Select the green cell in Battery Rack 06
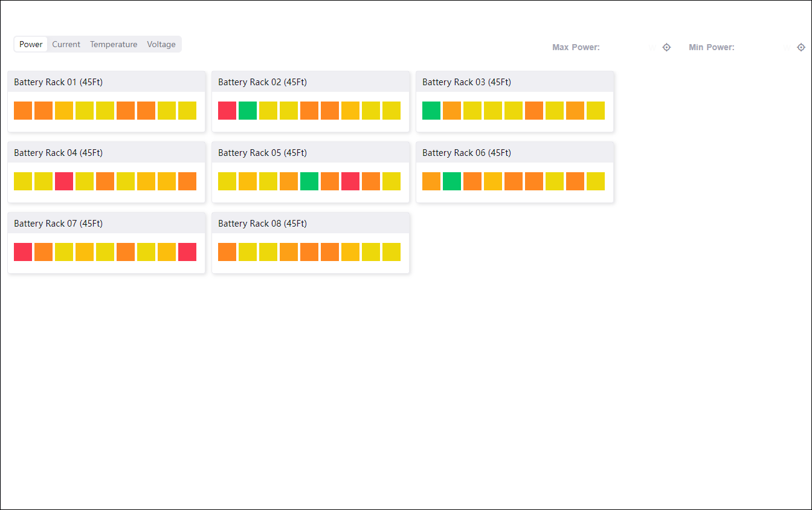Viewport: 812px width, 510px height. tap(452, 181)
